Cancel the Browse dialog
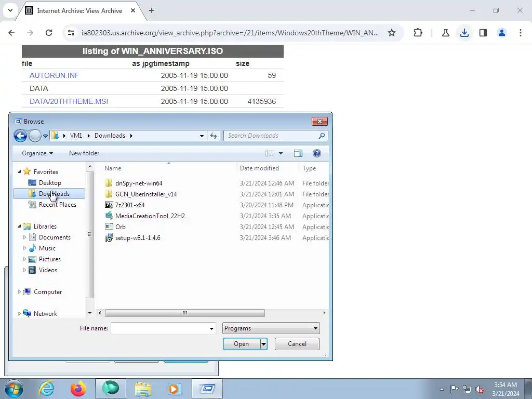This screenshot has width=532, height=399. [x=297, y=344]
